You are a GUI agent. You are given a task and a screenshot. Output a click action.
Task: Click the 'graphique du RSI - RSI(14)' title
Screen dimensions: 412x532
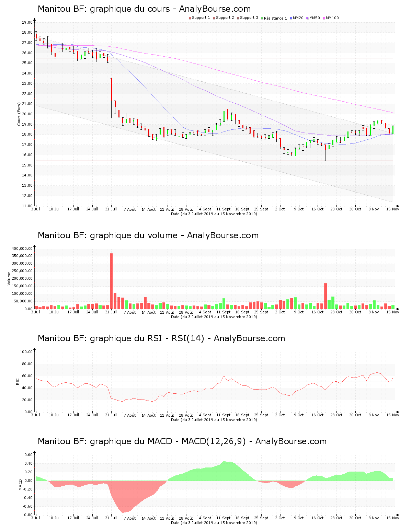pos(161,338)
